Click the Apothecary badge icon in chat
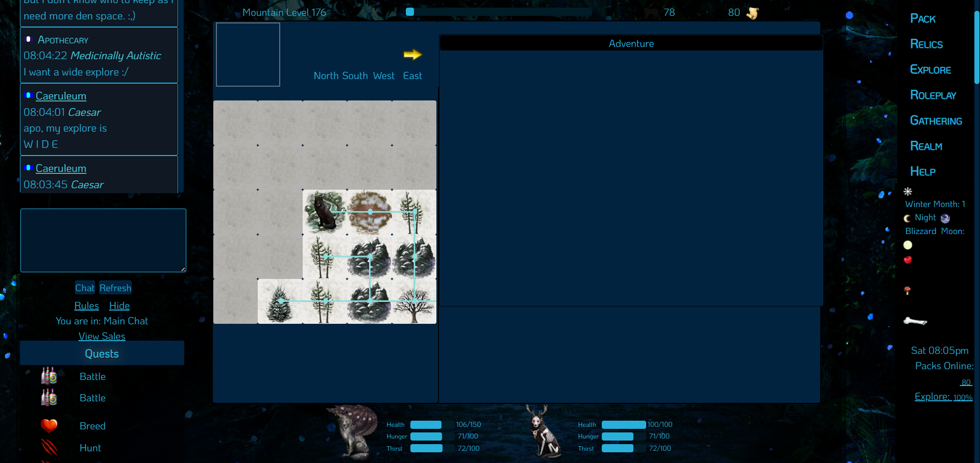 click(29, 39)
